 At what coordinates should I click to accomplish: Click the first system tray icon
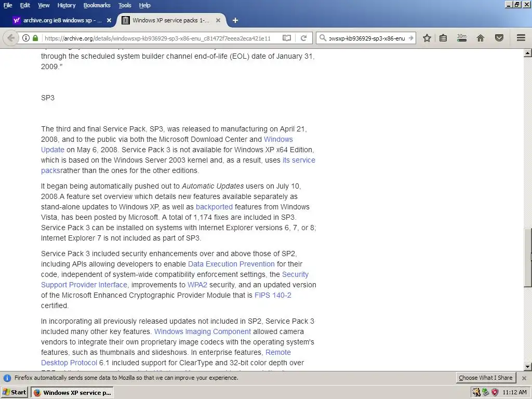pyautogui.click(x=476, y=393)
